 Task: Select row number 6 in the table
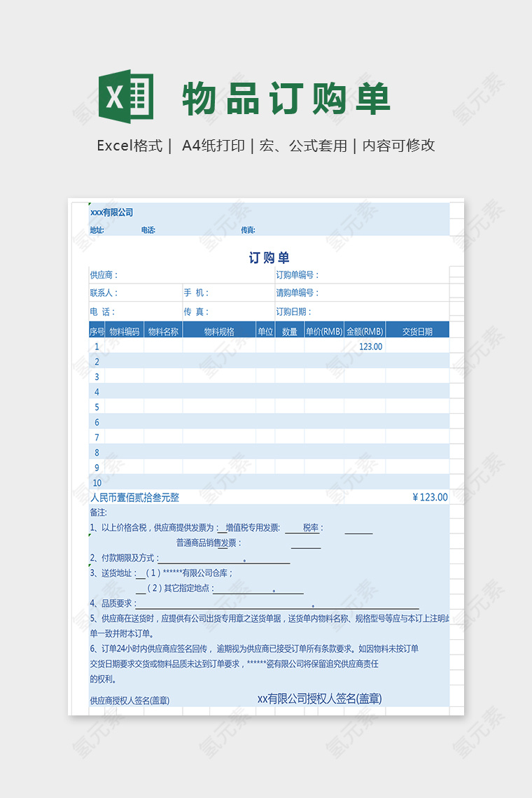click(x=97, y=422)
